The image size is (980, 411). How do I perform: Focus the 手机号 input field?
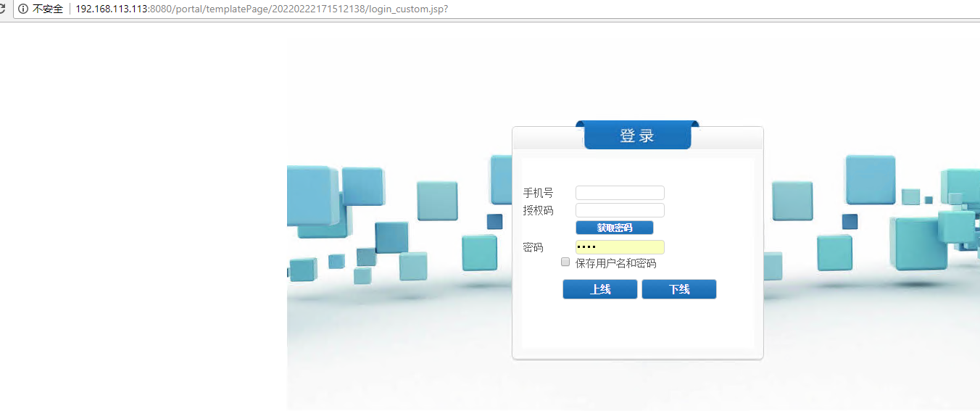pos(620,193)
